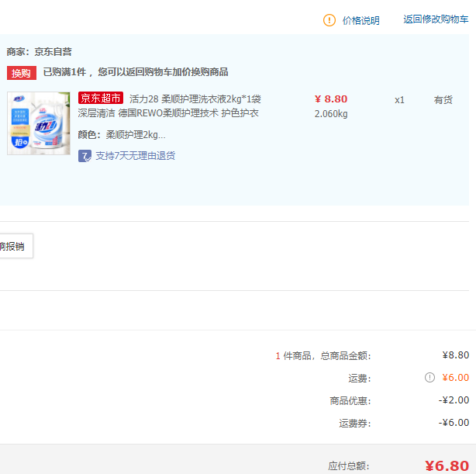Screen dimensions: 476x474
Task: Open the 活力28 laundry detergent product thumbnail
Action: tap(39, 123)
